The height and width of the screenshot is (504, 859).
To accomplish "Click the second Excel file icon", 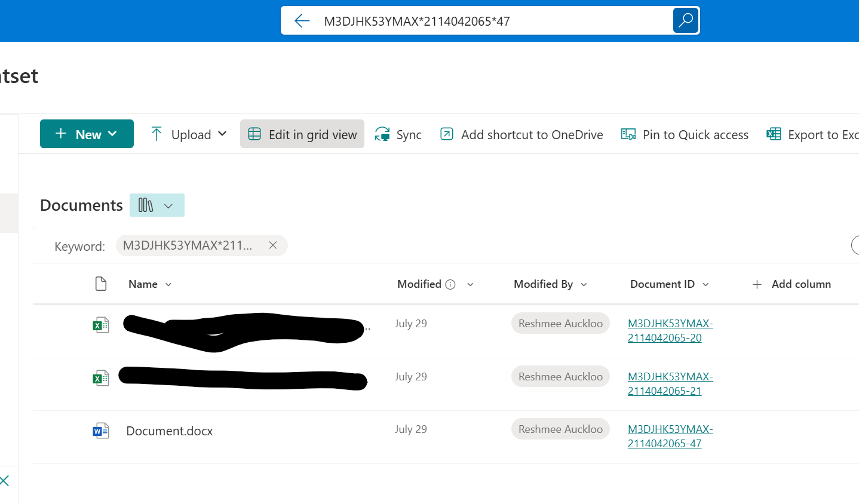I will point(101,378).
